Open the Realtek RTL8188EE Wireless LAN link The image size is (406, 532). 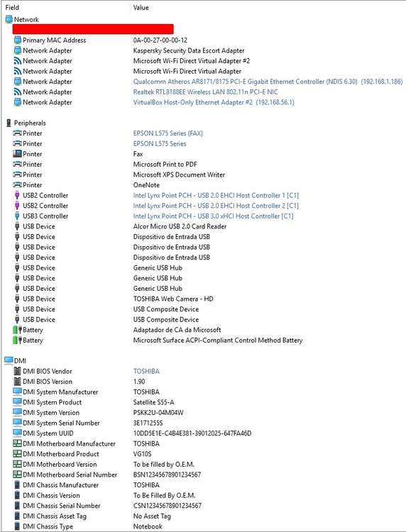pos(205,92)
